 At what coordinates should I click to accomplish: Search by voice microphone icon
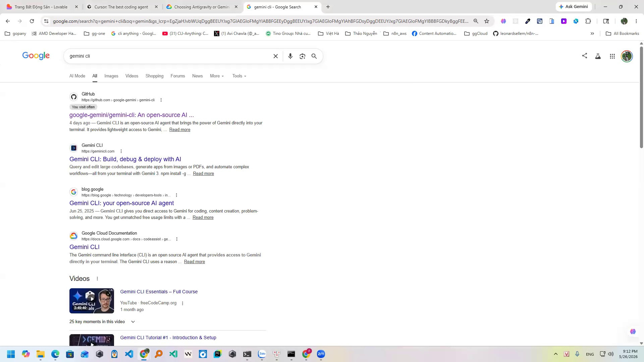[x=290, y=56]
